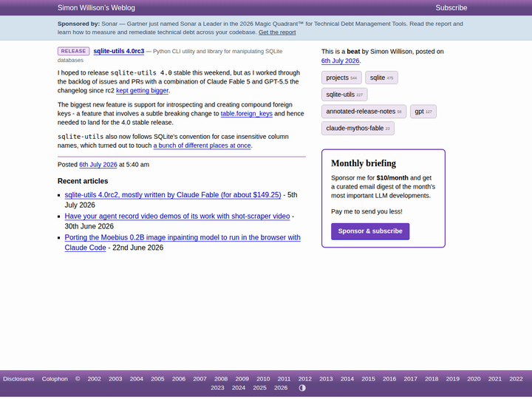Screen dimensions: 532x399
Task: Go to the 2008 archive
Action: pyautogui.click(x=221, y=379)
